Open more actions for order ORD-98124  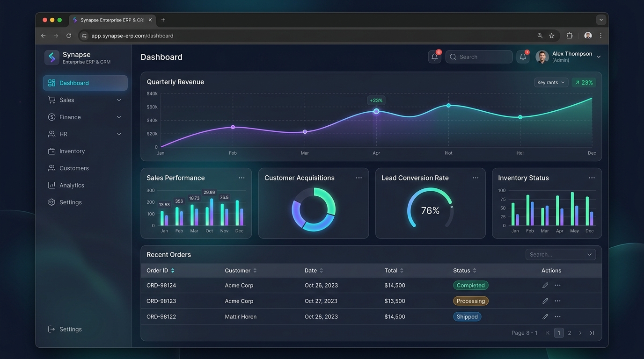click(557, 285)
